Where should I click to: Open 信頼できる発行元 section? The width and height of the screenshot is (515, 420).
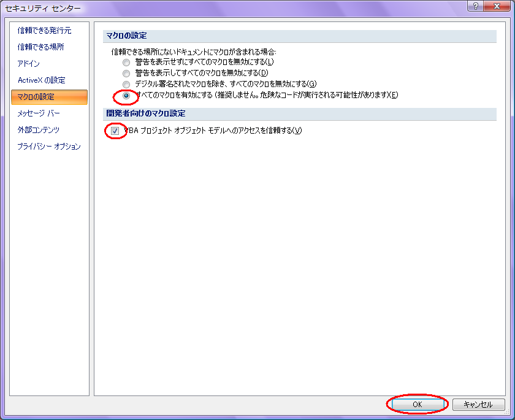(x=44, y=31)
